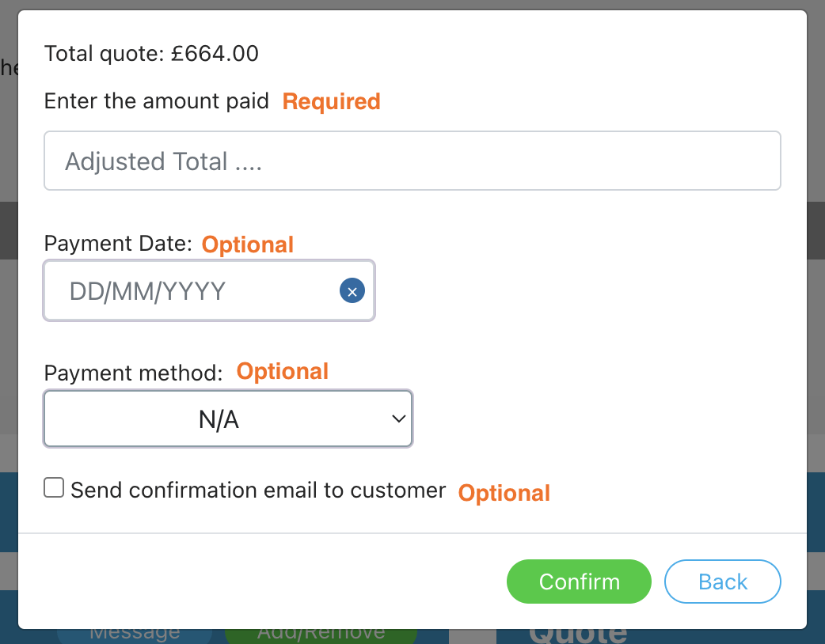The height and width of the screenshot is (644, 825).
Task: Tick the send confirmation email checkbox
Action: 54,487
